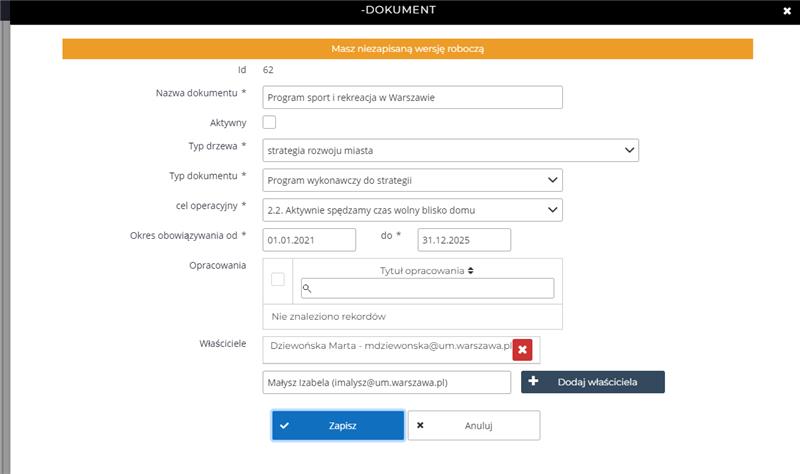Save the document with Zapisz
The width and height of the screenshot is (800, 474).
coord(338,425)
